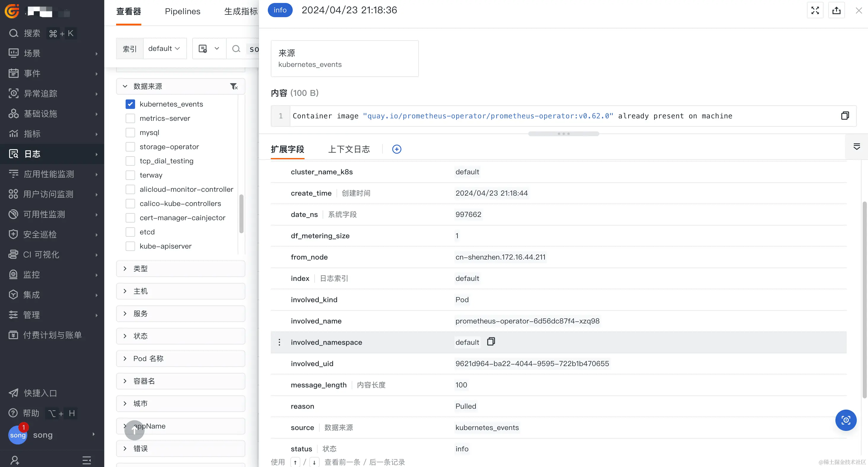The width and height of the screenshot is (868, 467).
Task: Click the fullscreen expand icon in detail header
Action: tap(815, 10)
